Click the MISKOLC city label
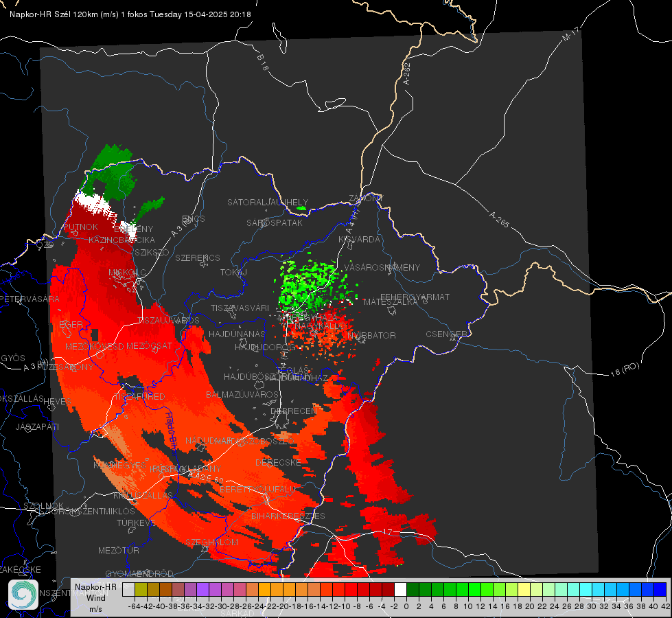Screen dimensions: 672x618 pos(127,273)
